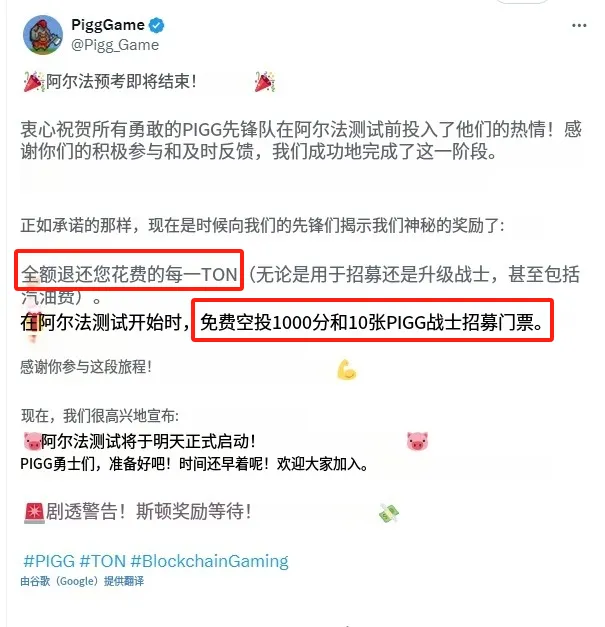605x627 pixels.
Task: Click the party popper emoji after headline
Action: tap(265, 82)
